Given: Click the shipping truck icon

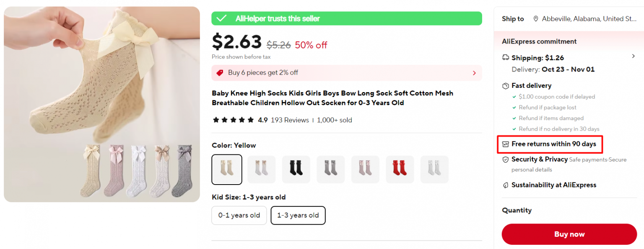Looking at the screenshot, I should 505,57.
